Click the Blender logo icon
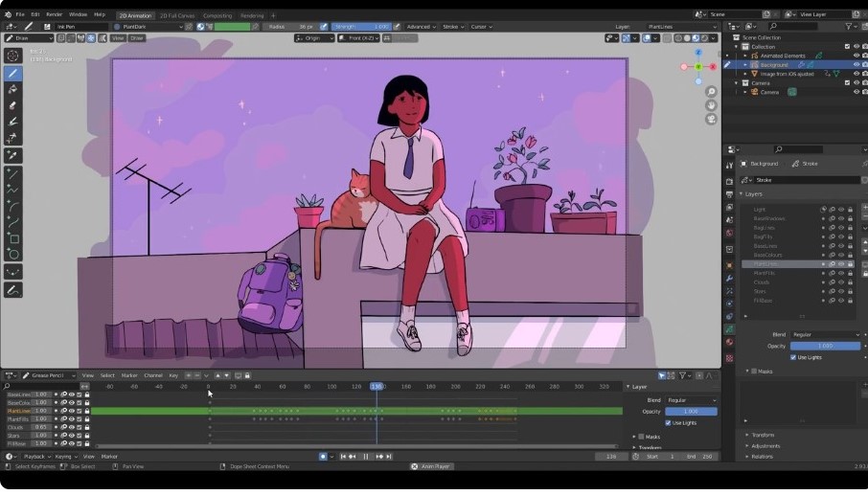The image size is (868, 495). [8, 14]
